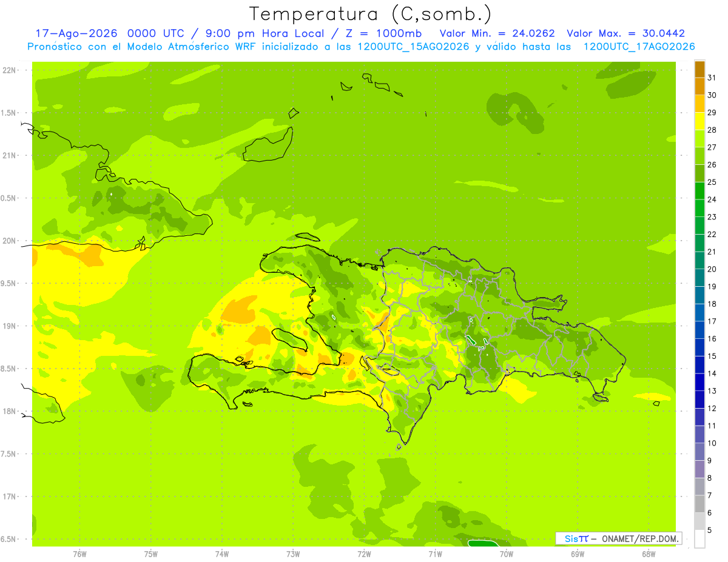Viewport: 728px width, 562px height.
Task: Click the "19N" latitude axis label
Action: [10, 326]
